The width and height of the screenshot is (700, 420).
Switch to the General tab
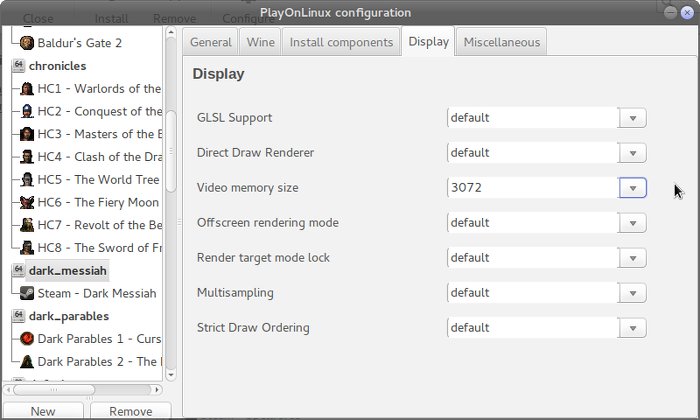pos(211,42)
